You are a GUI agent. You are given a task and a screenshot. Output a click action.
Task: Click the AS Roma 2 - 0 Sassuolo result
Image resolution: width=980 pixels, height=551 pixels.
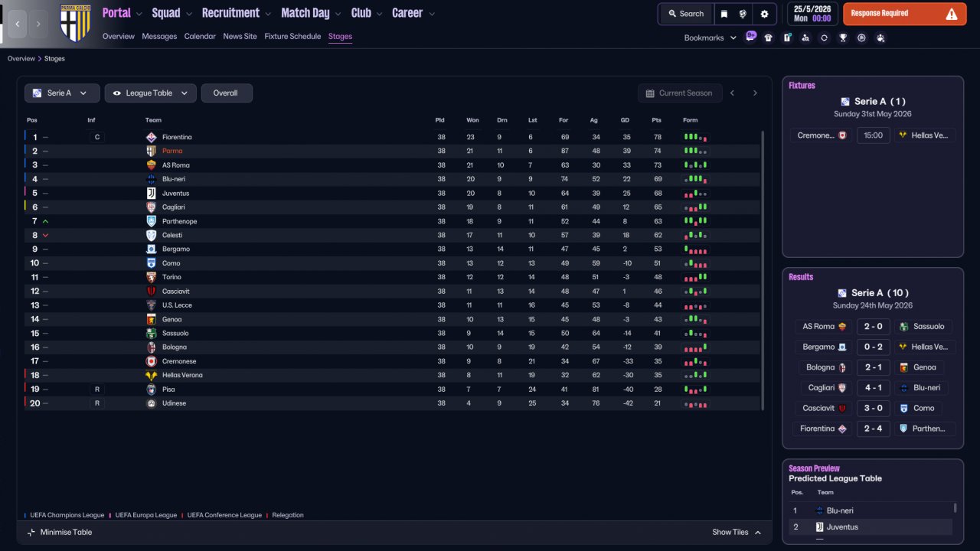pos(873,327)
